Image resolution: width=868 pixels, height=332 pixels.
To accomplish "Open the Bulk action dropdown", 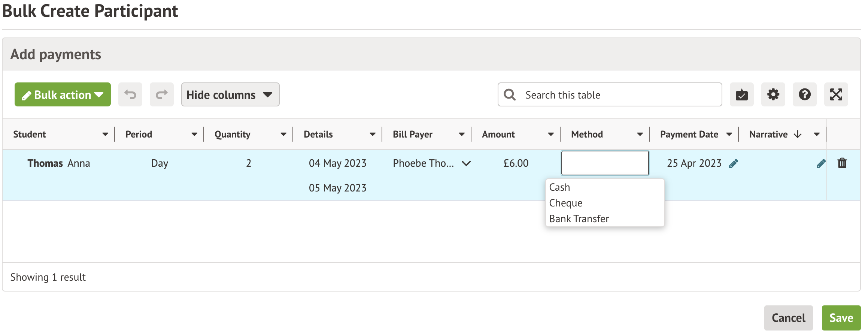I will click(63, 94).
